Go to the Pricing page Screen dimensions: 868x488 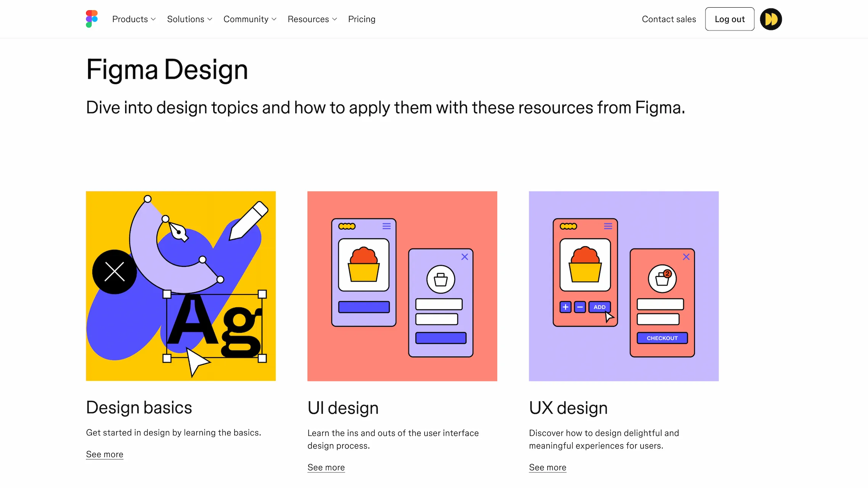[362, 19]
